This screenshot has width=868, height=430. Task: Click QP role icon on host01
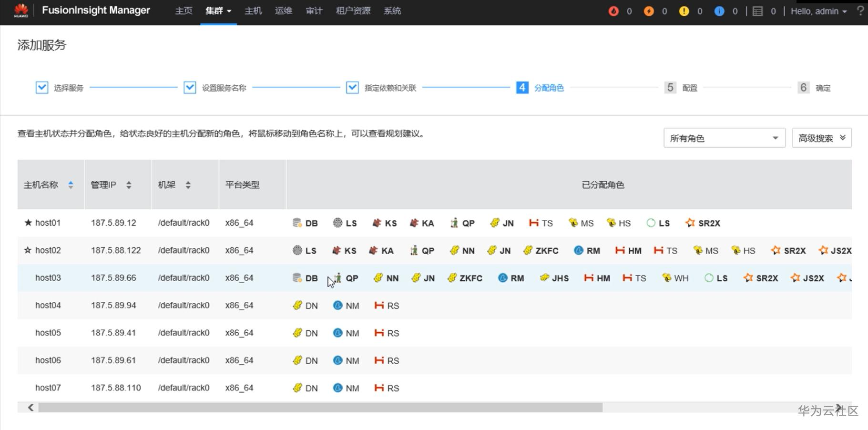point(454,223)
